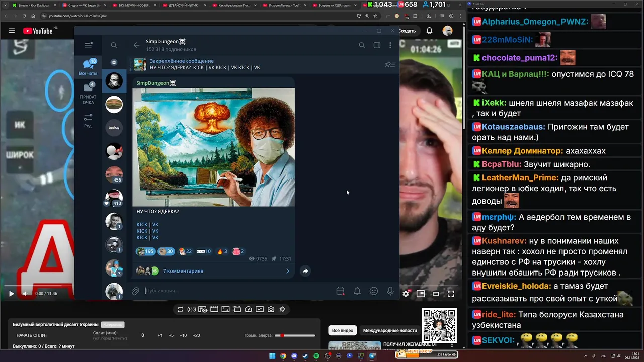Open Bob Ross nuclear painting image
Viewport: 644px width, 362px height.
coord(214,147)
